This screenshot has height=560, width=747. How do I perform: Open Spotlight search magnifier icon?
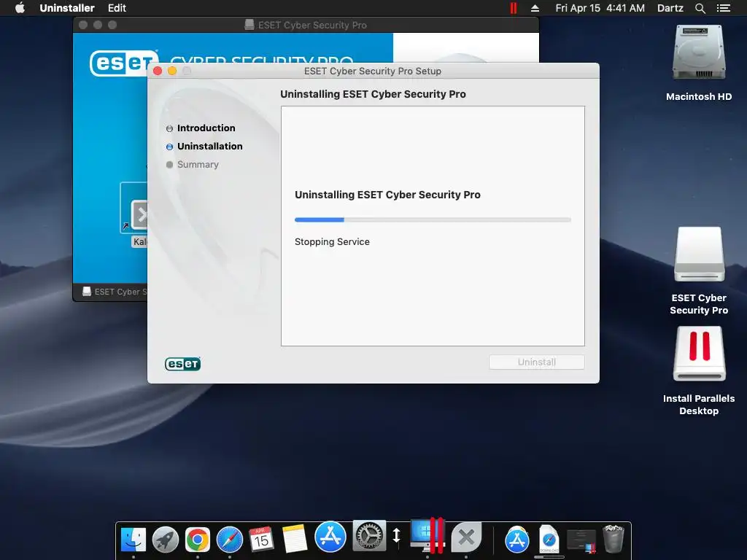coord(700,8)
